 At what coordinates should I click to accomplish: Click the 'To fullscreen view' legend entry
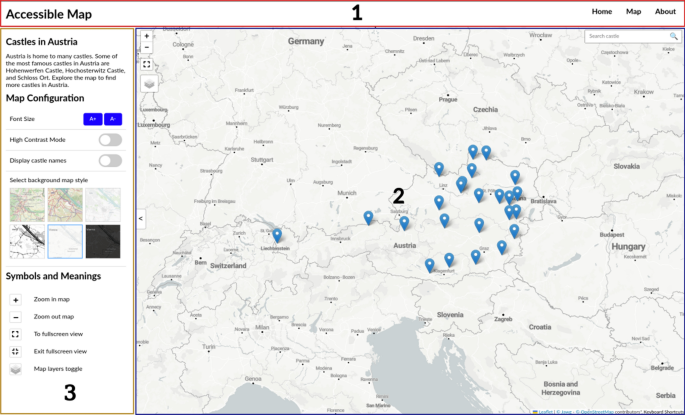pyautogui.click(x=58, y=334)
